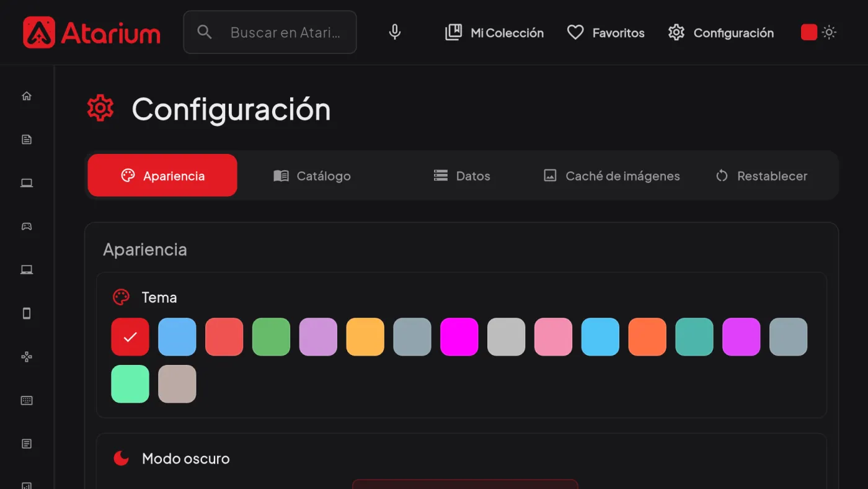This screenshot has height=489, width=868.
Task: Pick the light pink theme swatch
Action: click(x=553, y=337)
